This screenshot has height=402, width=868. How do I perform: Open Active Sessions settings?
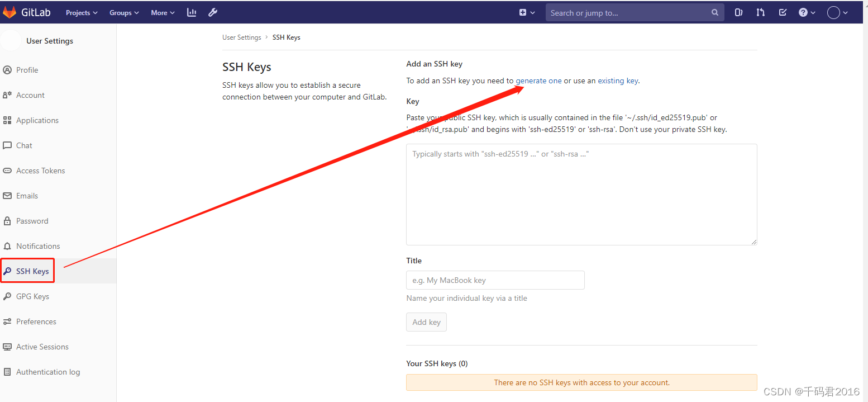42,346
